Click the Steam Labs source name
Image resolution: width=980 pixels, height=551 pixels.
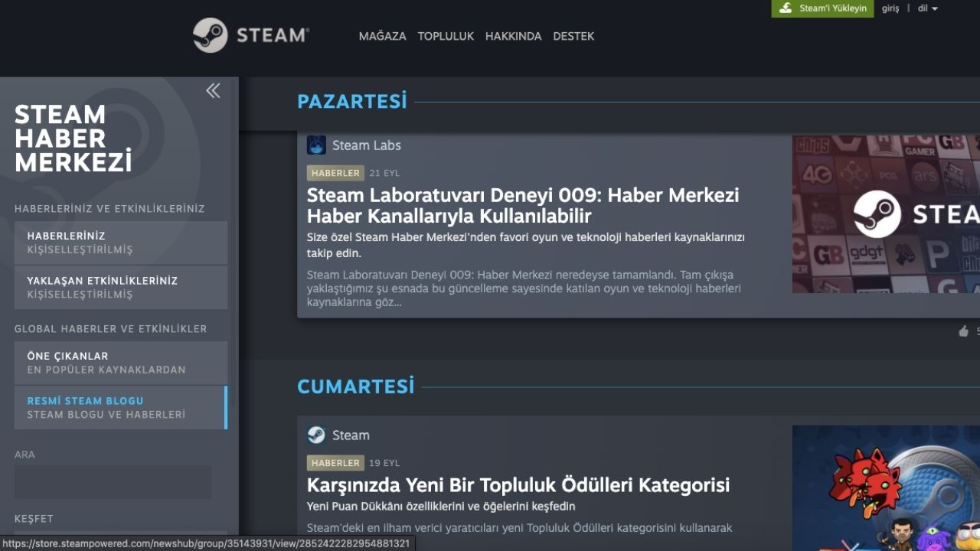367,145
